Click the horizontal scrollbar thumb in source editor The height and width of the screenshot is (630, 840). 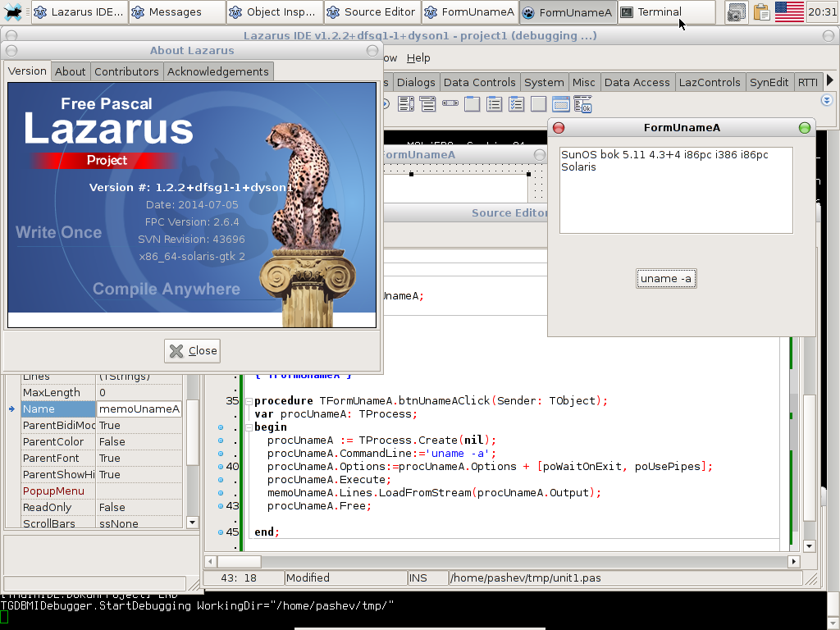coord(239,561)
